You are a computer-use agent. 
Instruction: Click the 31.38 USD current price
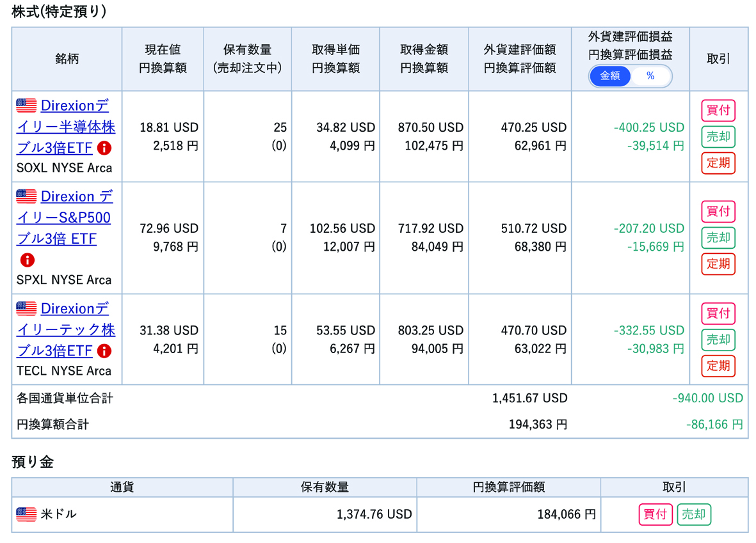point(169,331)
